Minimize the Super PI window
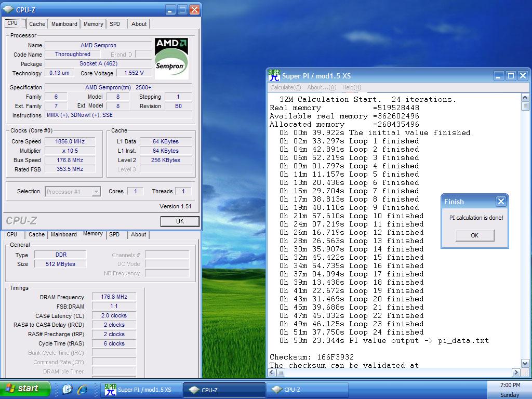The image size is (532, 399). pyautogui.click(x=498, y=76)
